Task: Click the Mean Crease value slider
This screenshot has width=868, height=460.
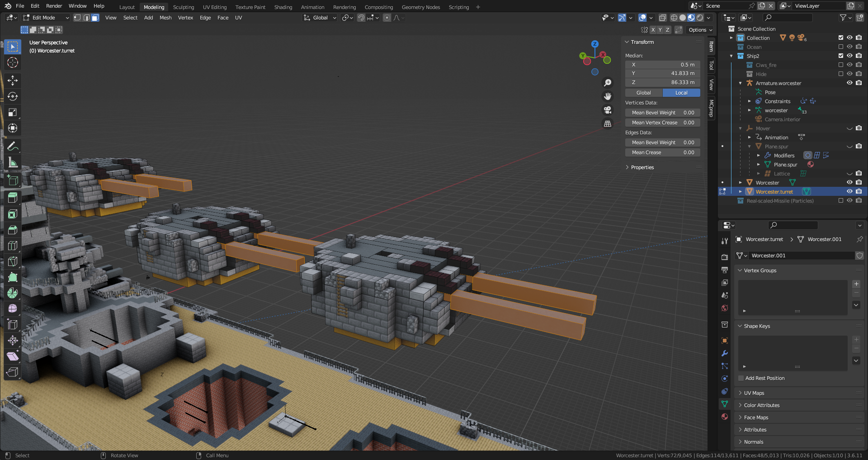Action: [663, 152]
